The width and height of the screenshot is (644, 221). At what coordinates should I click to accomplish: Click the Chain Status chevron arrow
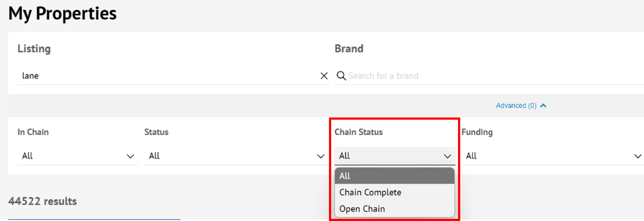pyautogui.click(x=447, y=156)
